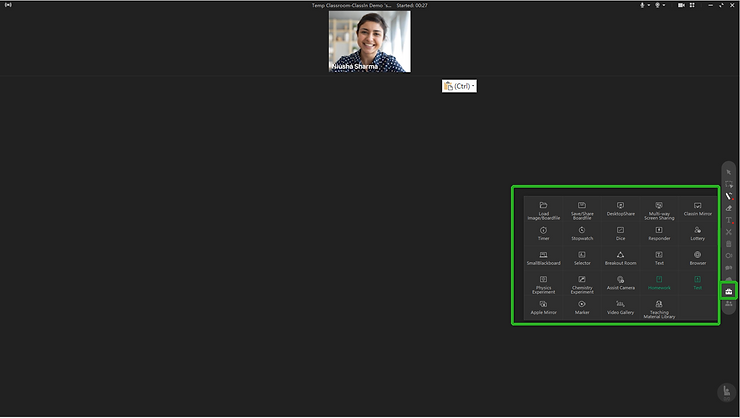Open the Timer tool
Screen dimensions: 740x418
(543, 233)
